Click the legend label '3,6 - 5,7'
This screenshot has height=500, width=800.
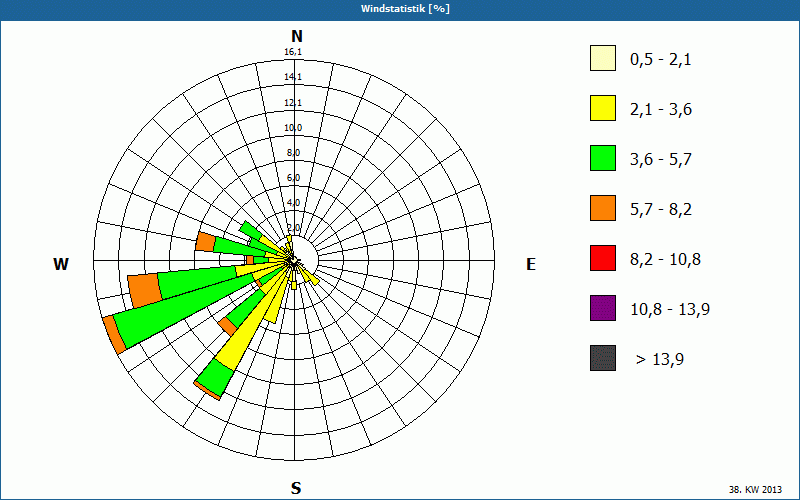point(661,160)
